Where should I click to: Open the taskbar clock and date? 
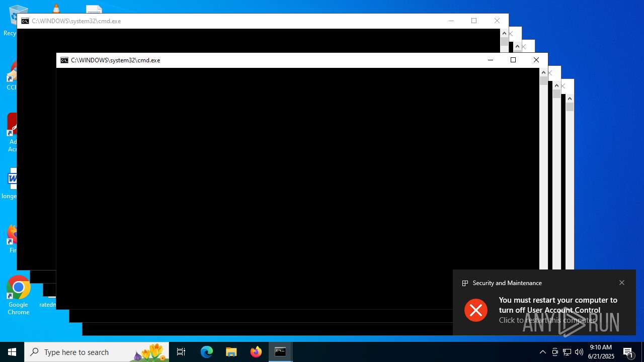click(601, 352)
